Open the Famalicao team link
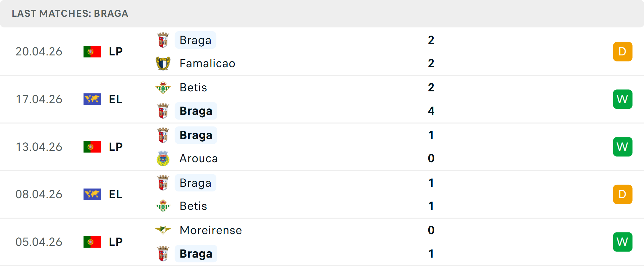 pos(207,63)
